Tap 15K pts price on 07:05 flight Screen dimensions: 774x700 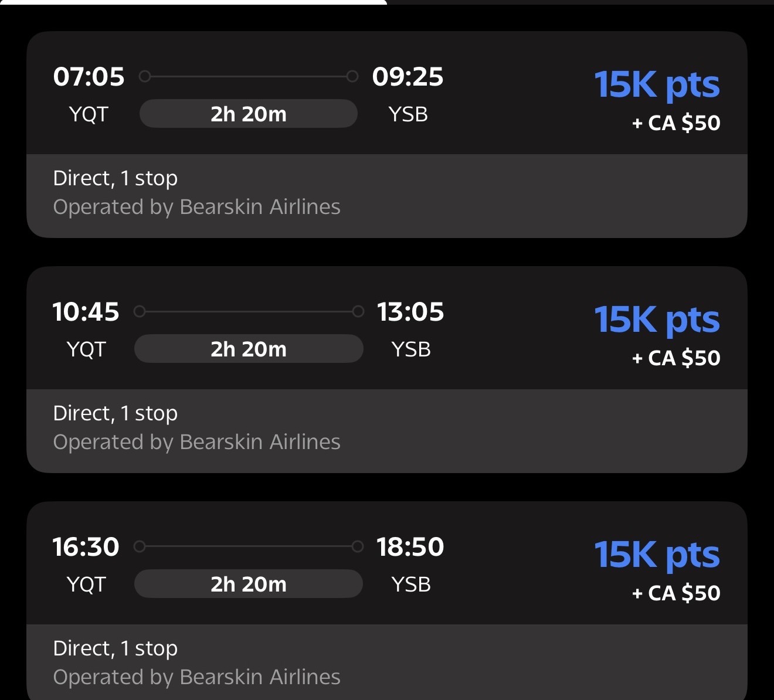[657, 86]
